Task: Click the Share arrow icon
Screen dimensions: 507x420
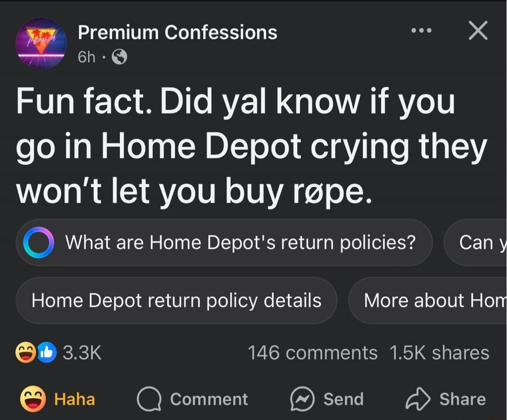Action: [418, 399]
